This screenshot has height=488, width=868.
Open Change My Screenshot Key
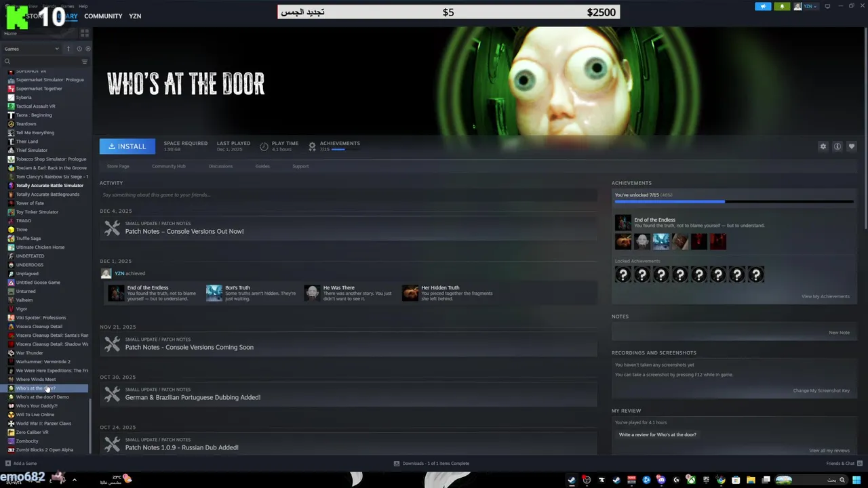pos(821,390)
